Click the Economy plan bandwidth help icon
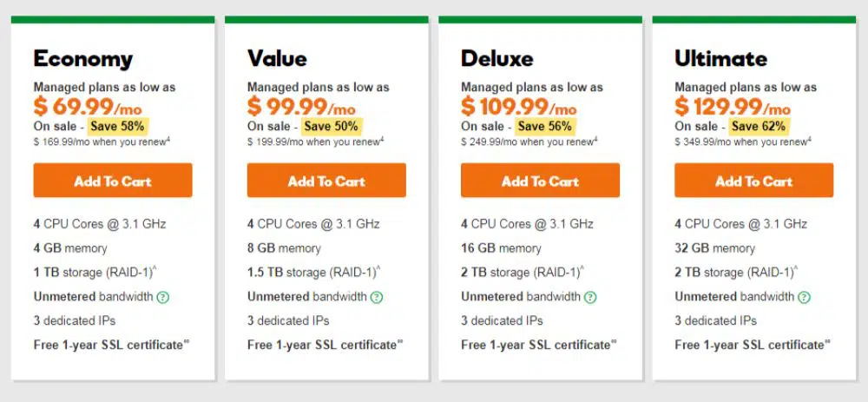 [162, 297]
